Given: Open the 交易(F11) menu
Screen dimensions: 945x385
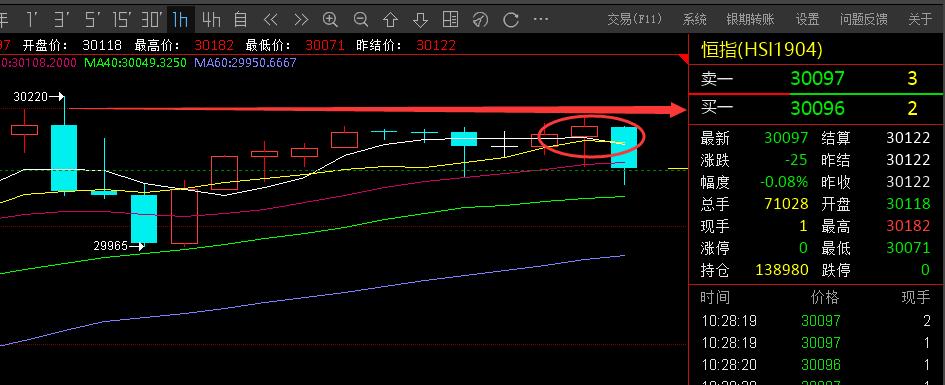Looking at the screenshot, I should tap(635, 19).
